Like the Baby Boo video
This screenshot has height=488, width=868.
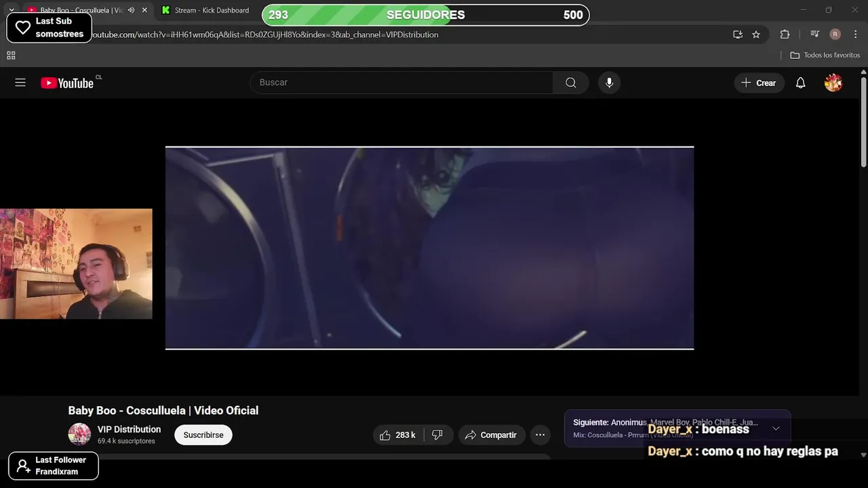pyautogui.click(x=398, y=435)
